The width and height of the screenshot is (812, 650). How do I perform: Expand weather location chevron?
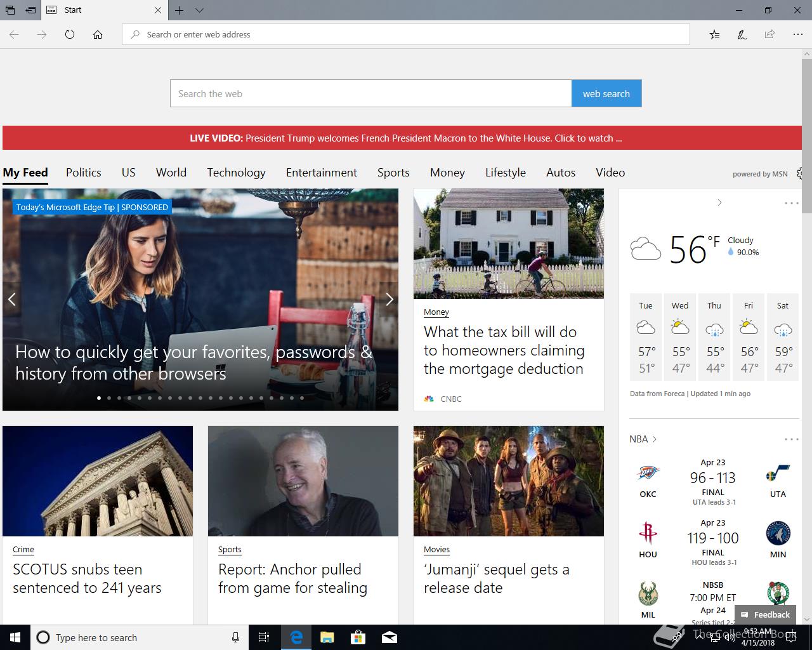[719, 202]
